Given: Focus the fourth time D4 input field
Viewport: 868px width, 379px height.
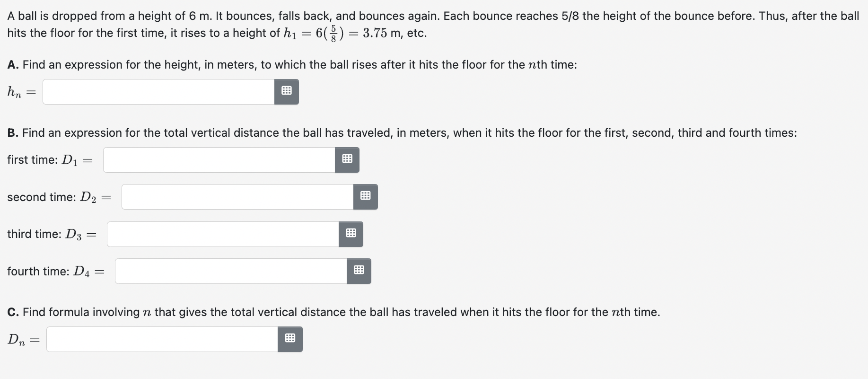Looking at the screenshot, I should click(229, 271).
